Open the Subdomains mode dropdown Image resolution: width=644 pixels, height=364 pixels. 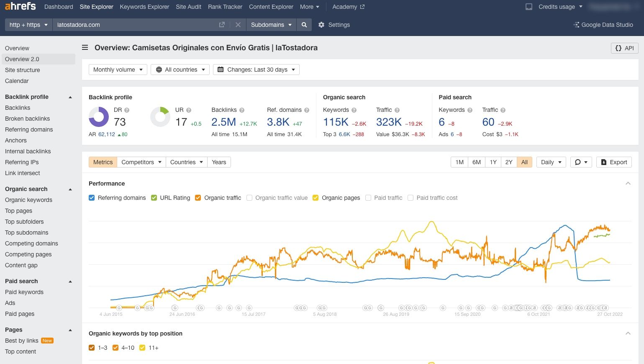pos(271,25)
